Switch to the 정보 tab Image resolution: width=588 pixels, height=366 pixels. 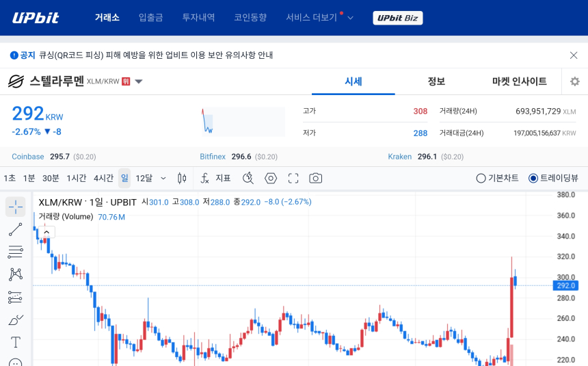pyautogui.click(x=436, y=81)
